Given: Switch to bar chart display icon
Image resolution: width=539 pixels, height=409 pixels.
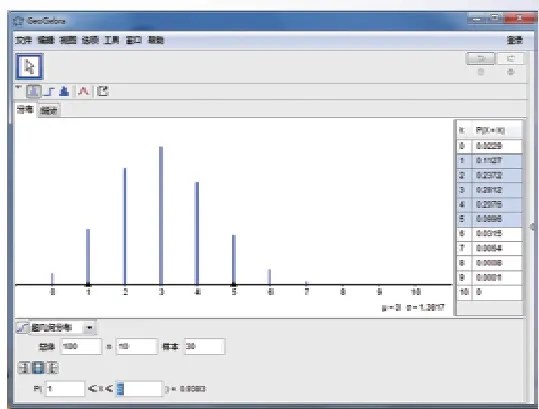Looking at the screenshot, I should click(x=64, y=91).
